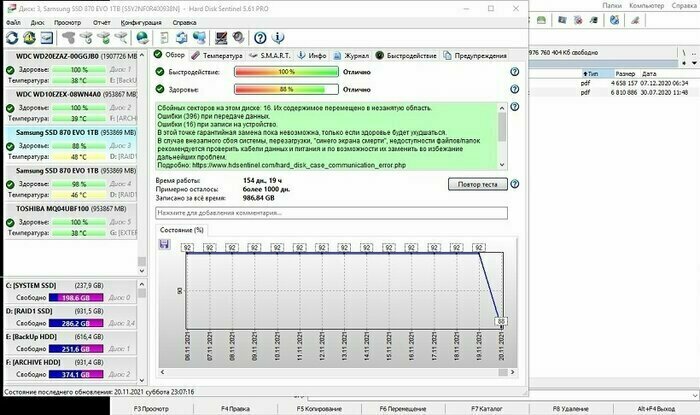Open the Диск menu

[x=37, y=22]
